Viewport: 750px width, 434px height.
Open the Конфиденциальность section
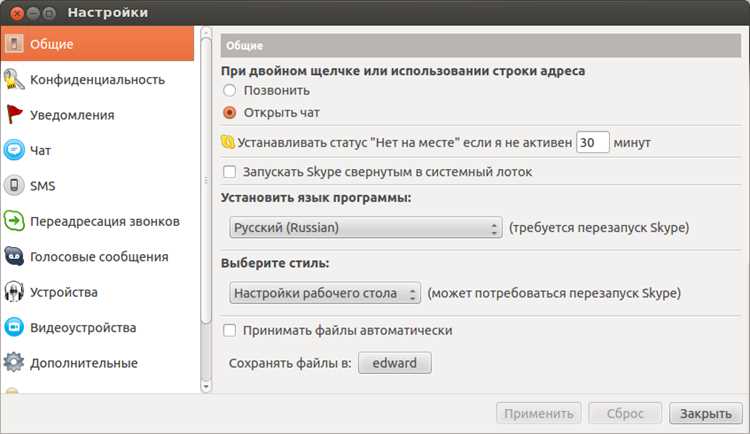coord(98,79)
